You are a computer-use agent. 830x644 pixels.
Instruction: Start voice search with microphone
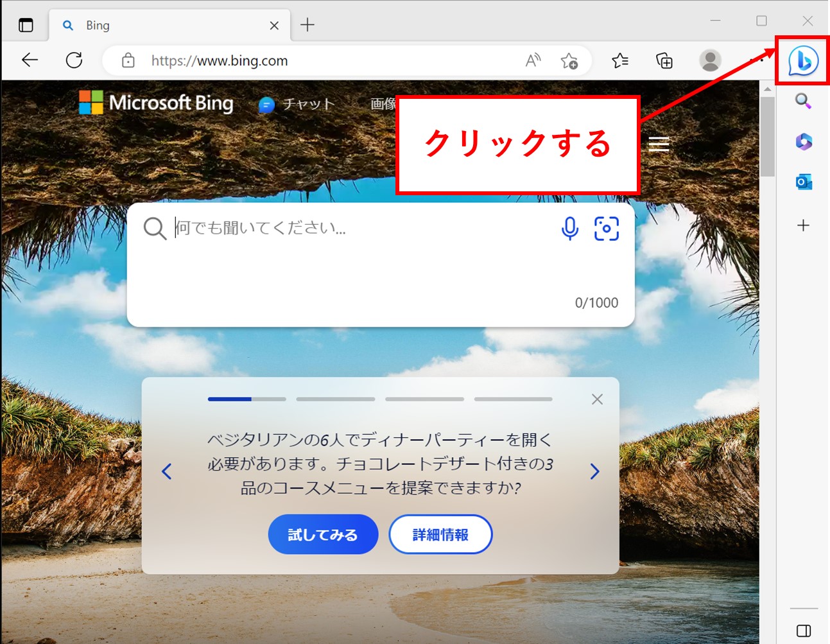click(570, 228)
